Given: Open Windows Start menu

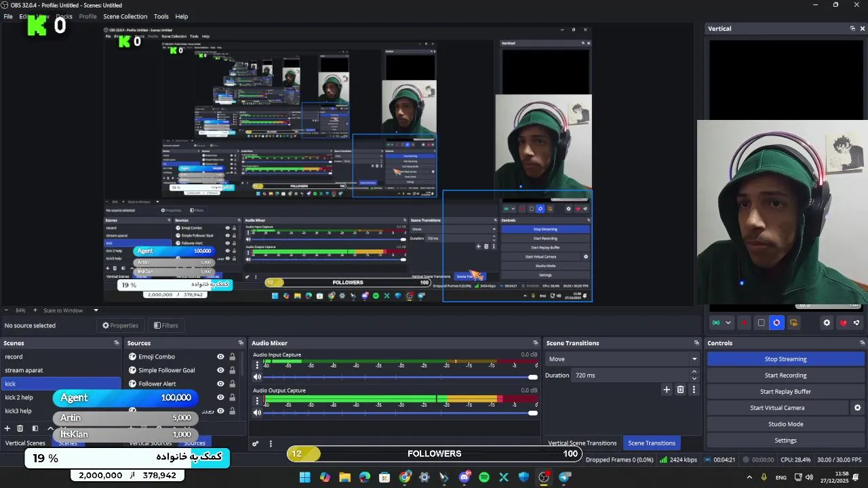Looking at the screenshot, I should click(304, 477).
